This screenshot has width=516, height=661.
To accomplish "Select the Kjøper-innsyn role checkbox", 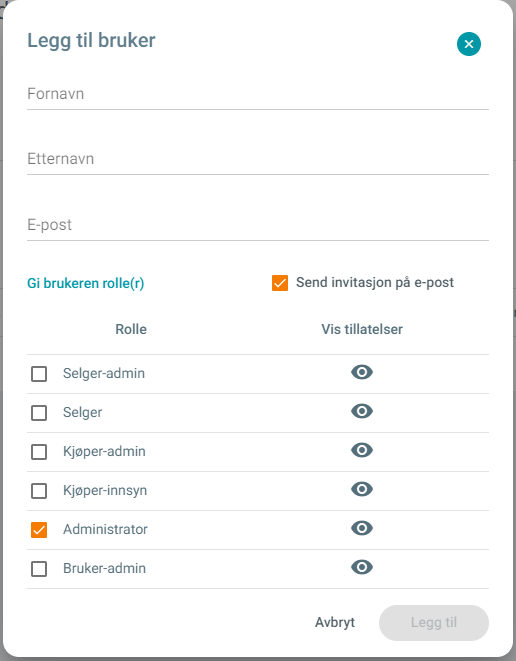I will click(39, 491).
